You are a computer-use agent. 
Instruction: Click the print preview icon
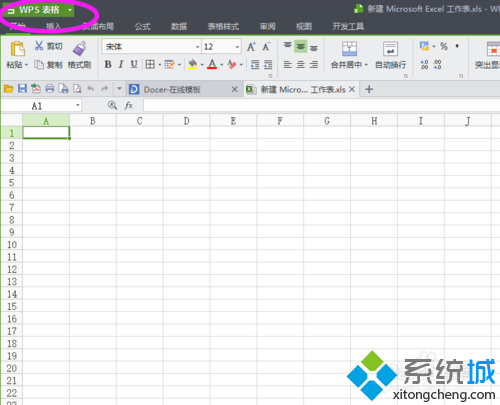77,89
